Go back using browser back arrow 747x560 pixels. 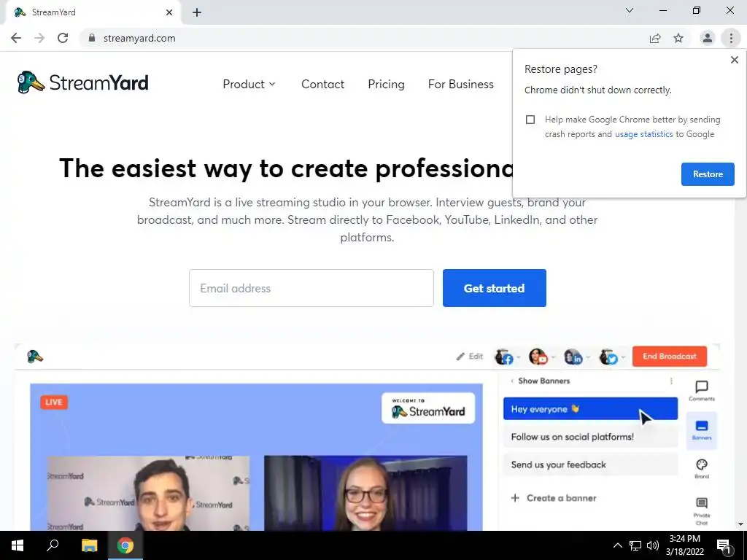(x=16, y=38)
